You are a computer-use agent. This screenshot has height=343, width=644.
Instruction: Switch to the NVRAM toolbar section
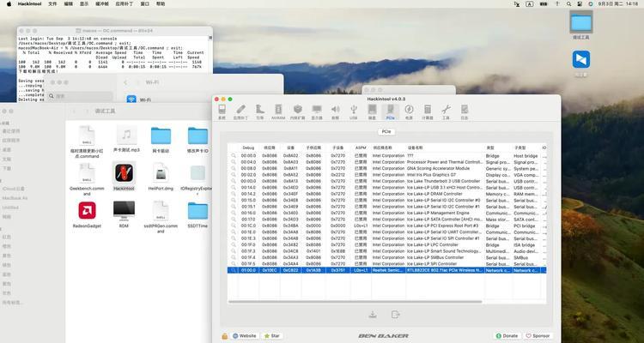(278, 111)
